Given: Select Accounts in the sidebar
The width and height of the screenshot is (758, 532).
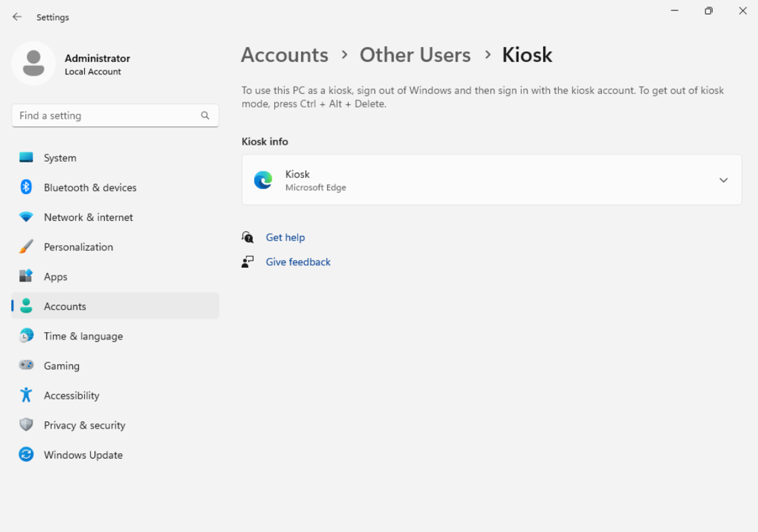Looking at the screenshot, I should (115, 306).
